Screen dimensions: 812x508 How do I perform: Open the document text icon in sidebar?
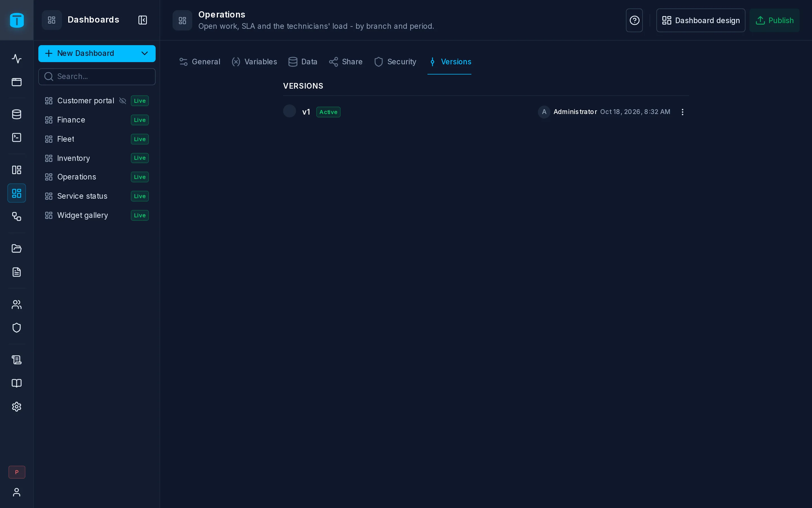coord(17,272)
